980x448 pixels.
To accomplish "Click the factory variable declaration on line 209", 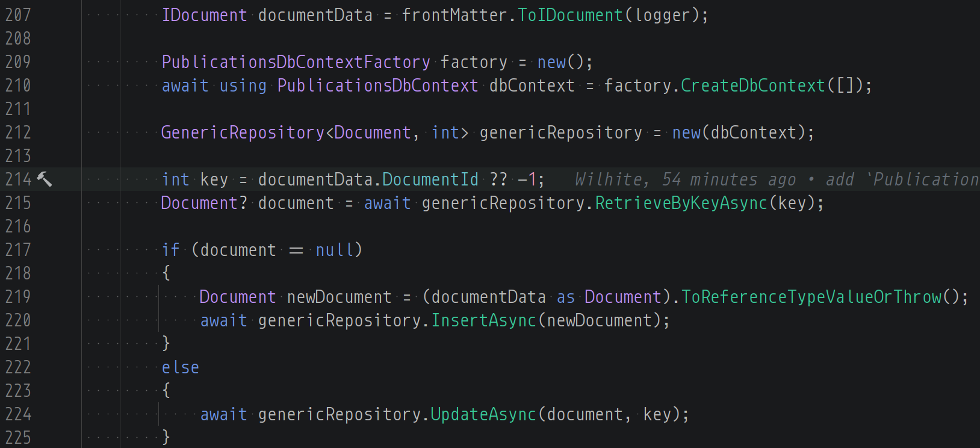I will (474, 62).
